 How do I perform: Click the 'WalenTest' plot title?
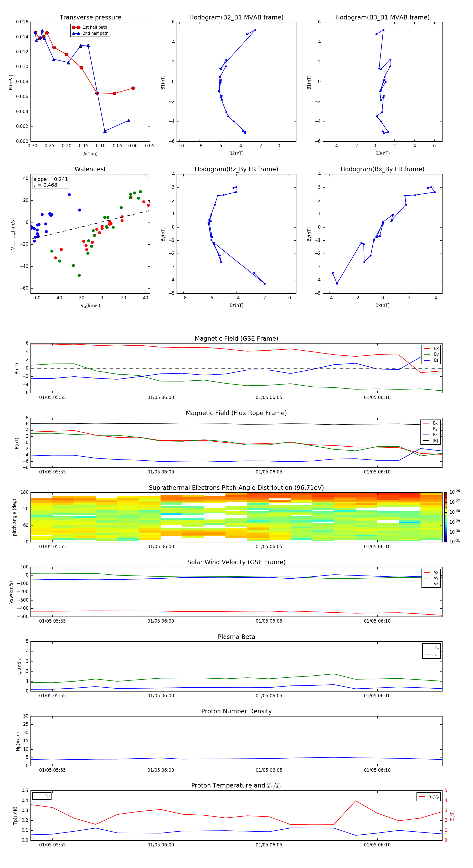click(90, 169)
